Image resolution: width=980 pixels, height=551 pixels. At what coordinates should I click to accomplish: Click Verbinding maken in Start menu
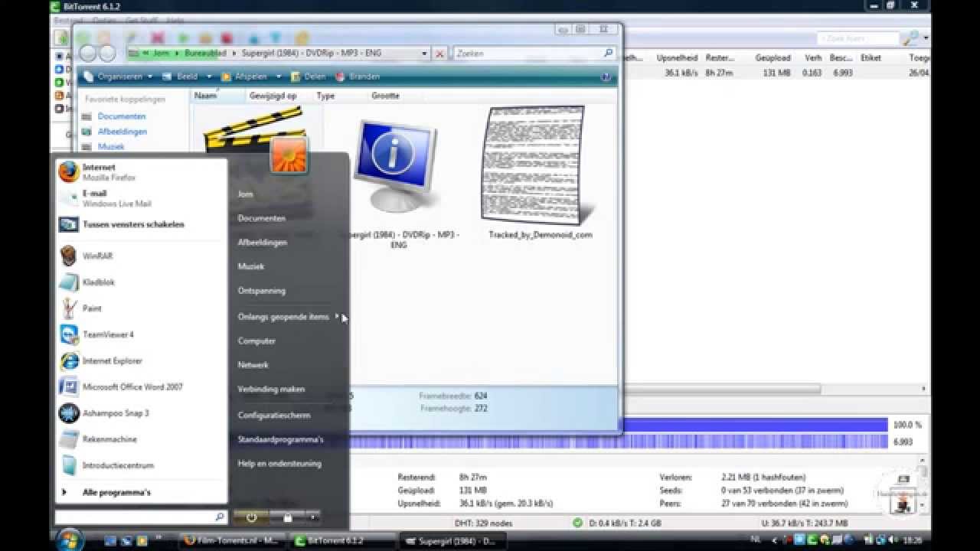(271, 389)
